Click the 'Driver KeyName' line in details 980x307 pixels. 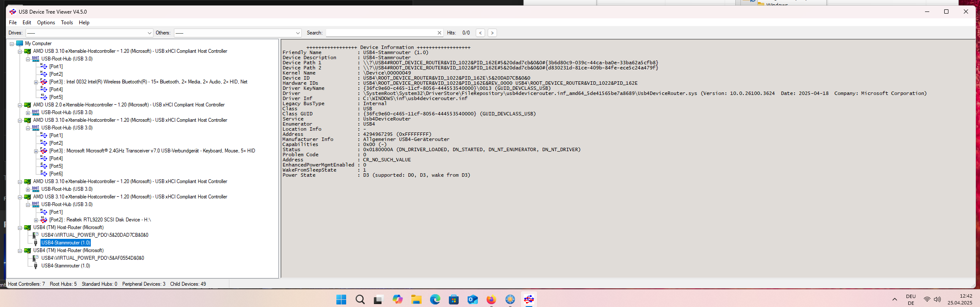tap(416, 88)
